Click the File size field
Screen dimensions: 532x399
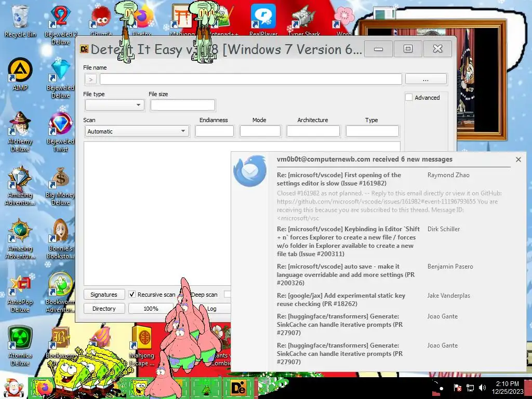[x=182, y=105]
